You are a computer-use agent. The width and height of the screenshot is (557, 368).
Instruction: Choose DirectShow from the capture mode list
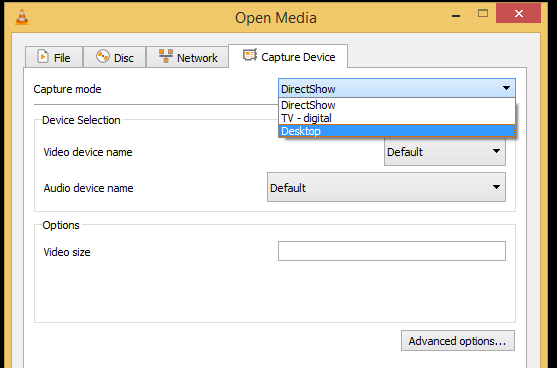click(397, 105)
